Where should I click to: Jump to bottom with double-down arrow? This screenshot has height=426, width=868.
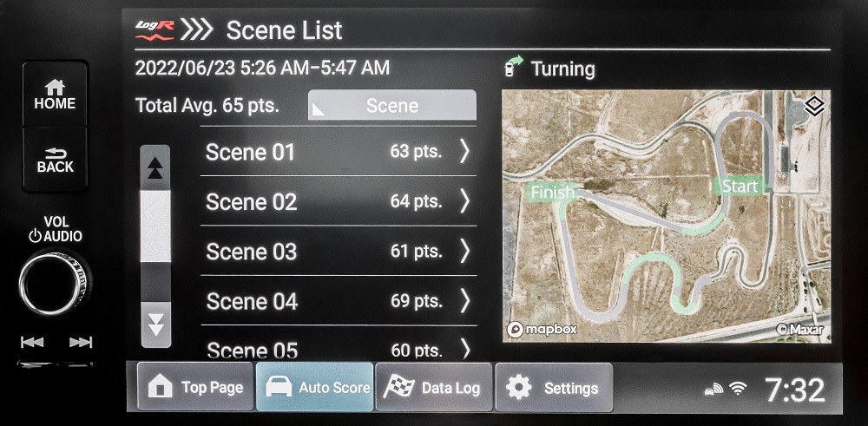[x=155, y=324]
